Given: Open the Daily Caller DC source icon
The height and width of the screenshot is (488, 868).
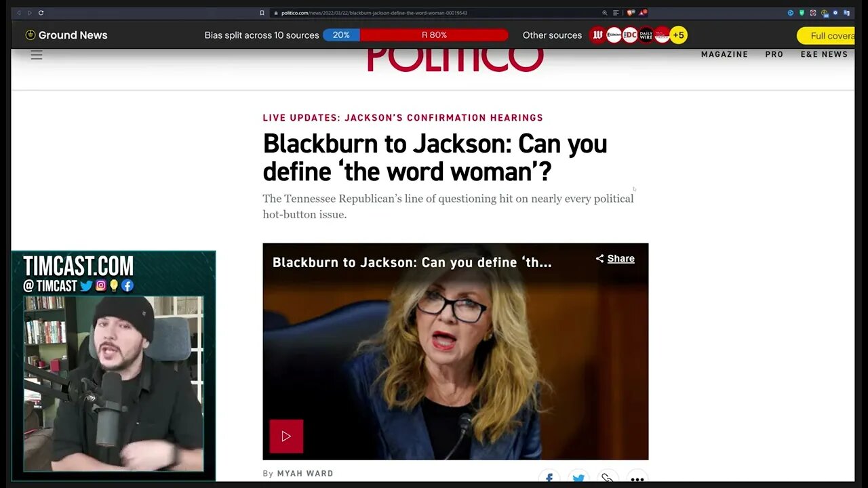Looking at the screenshot, I should click(x=630, y=35).
